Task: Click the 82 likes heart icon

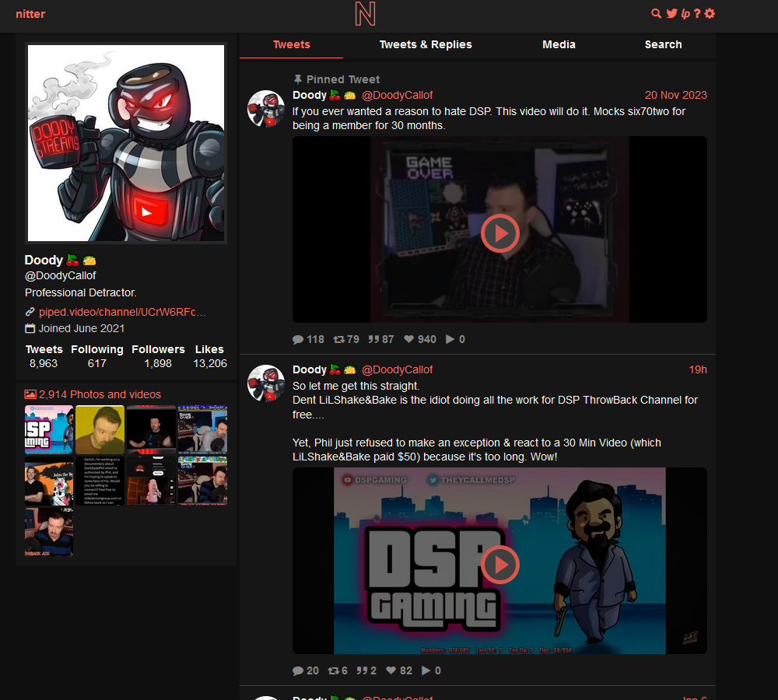Action: point(391,670)
